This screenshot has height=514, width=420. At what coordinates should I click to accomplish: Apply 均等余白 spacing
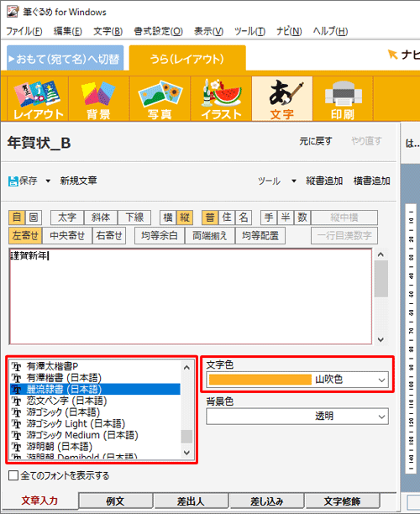click(x=160, y=236)
